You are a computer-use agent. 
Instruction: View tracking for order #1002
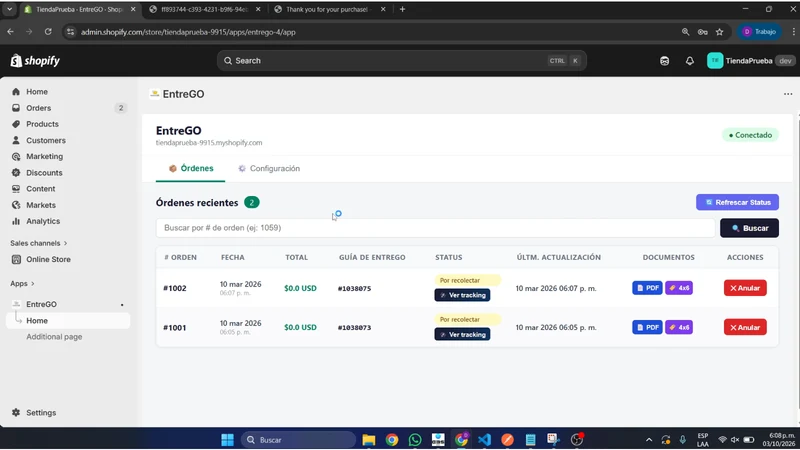point(462,295)
